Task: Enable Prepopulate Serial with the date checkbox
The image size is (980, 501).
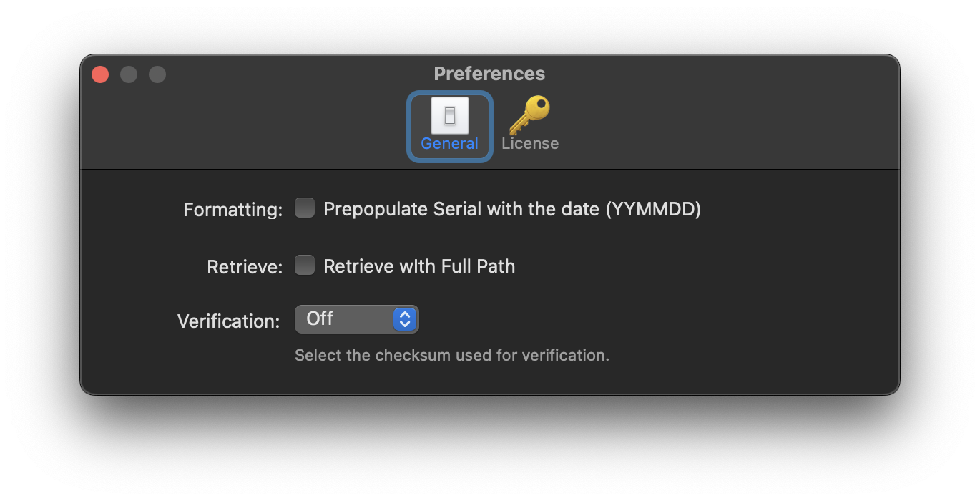Action: [305, 208]
